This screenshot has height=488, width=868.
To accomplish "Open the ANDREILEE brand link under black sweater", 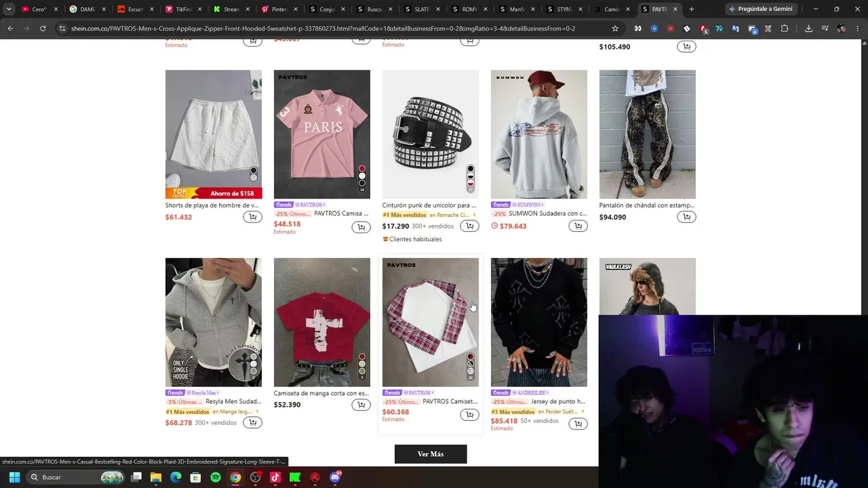I will click(530, 392).
